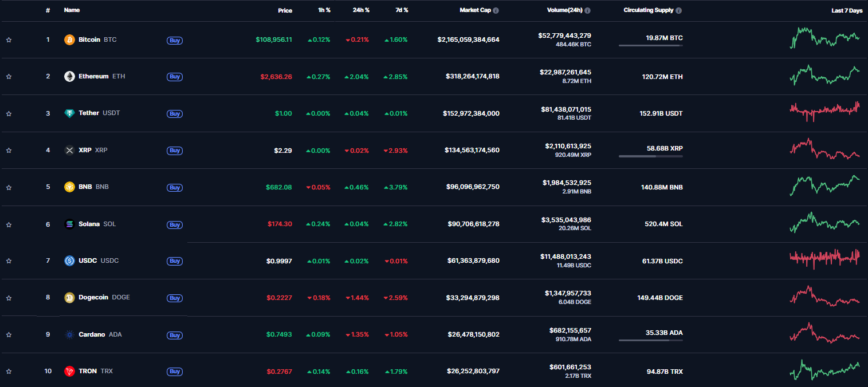Toggle the watchlist star for XRP
The width and height of the screenshot is (868, 387).
click(x=9, y=151)
